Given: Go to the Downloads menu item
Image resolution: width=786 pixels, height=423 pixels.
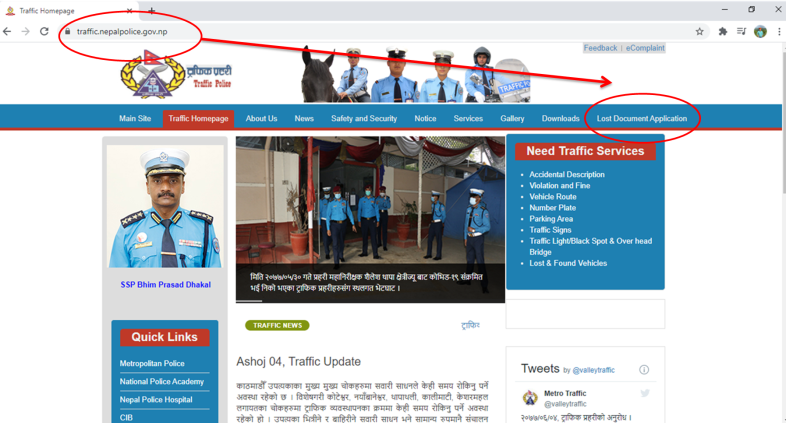Looking at the screenshot, I should (560, 119).
